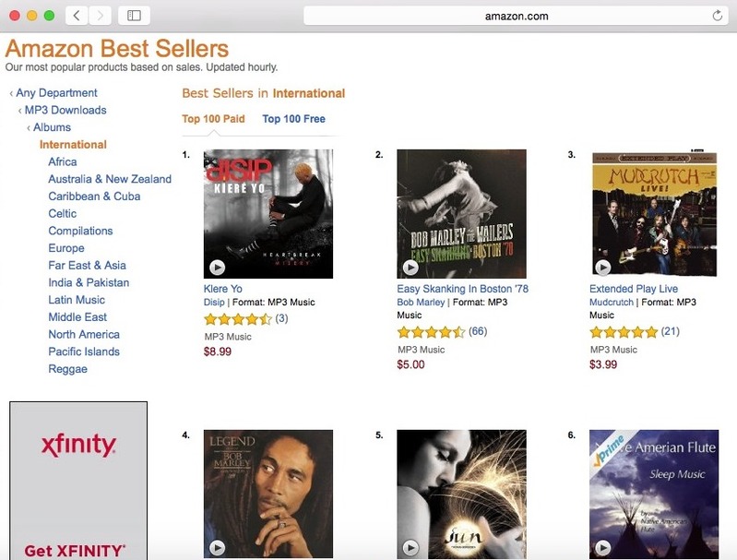This screenshot has width=737, height=560.
Task: Play preview of Easy Skanking In Boston '78
Action: [410, 268]
